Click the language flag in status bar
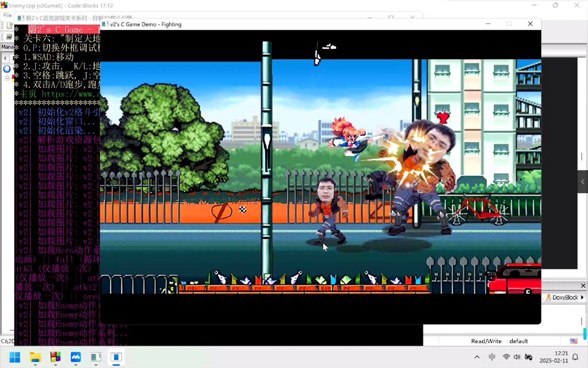This screenshot has height=368, width=588. (x=574, y=341)
